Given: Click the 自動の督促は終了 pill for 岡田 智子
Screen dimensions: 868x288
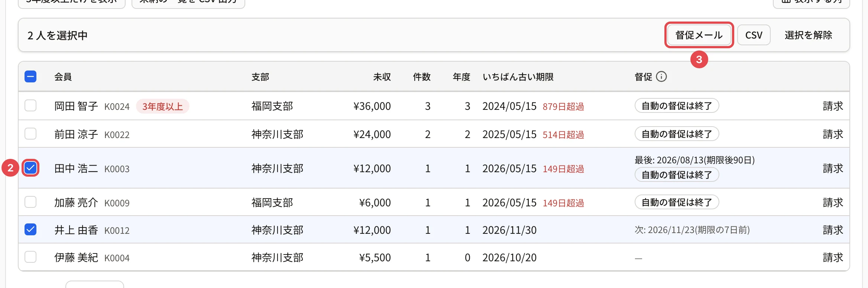Looking at the screenshot, I should [x=677, y=106].
